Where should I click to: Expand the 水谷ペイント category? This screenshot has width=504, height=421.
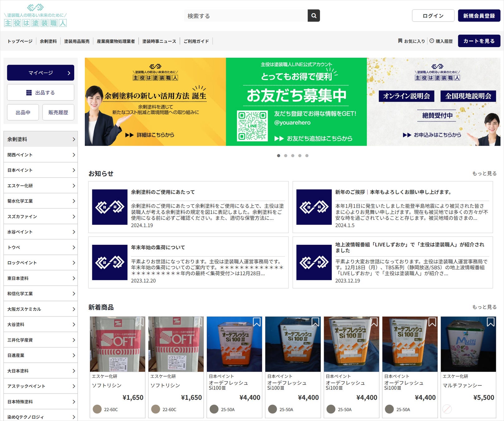41,232
